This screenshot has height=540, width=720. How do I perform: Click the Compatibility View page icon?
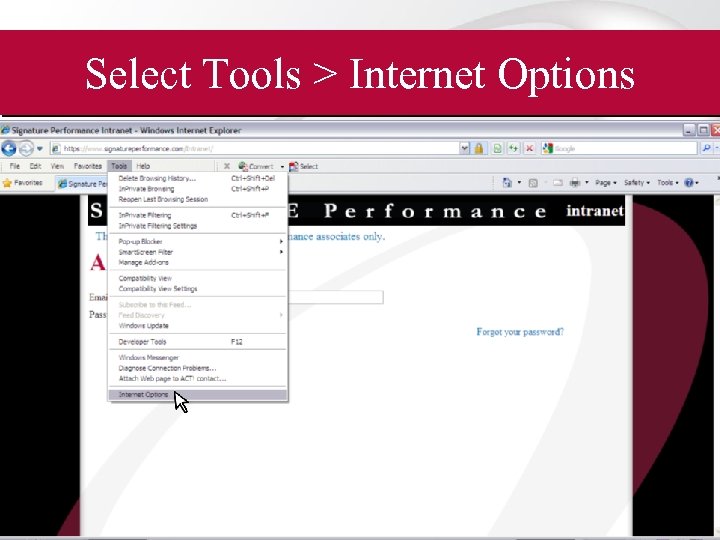(x=497, y=148)
